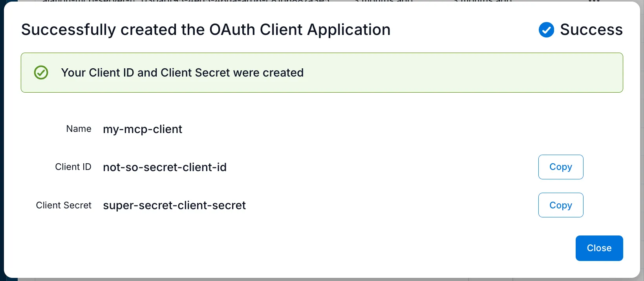Click the Name field label
Image resolution: width=644 pixels, height=281 pixels.
79,129
